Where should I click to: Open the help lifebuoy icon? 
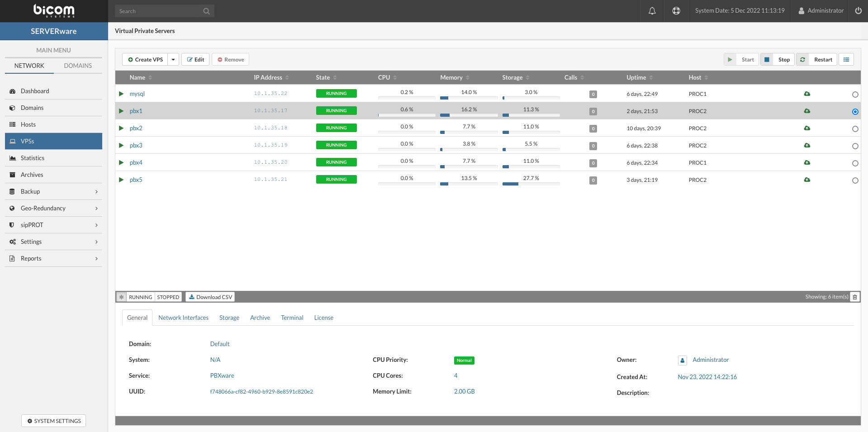(x=676, y=11)
